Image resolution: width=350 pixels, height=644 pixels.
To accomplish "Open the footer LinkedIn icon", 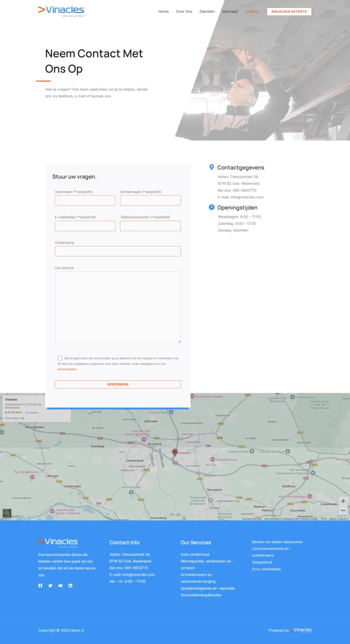I will 71,586.
